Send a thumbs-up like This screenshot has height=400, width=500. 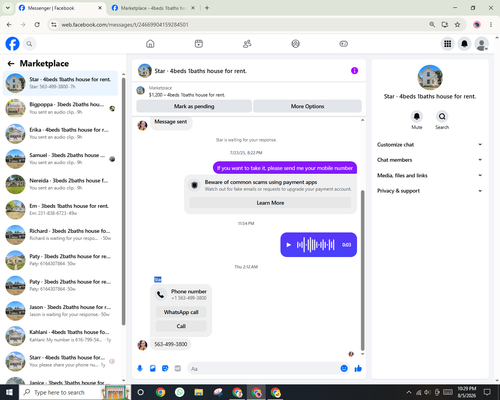tap(358, 368)
